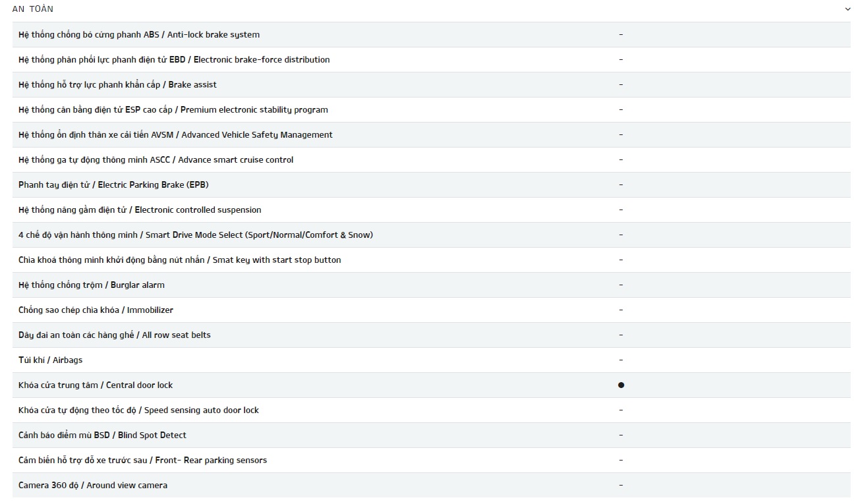Collapse the AN TOÀN section chevron
The height and width of the screenshot is (504, 854).
847,9
